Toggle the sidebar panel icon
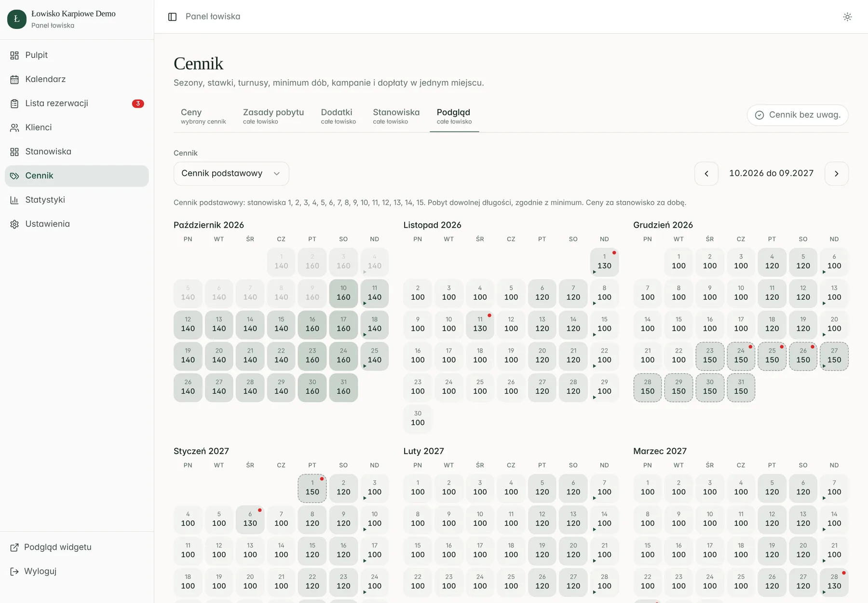 (172, 17)
